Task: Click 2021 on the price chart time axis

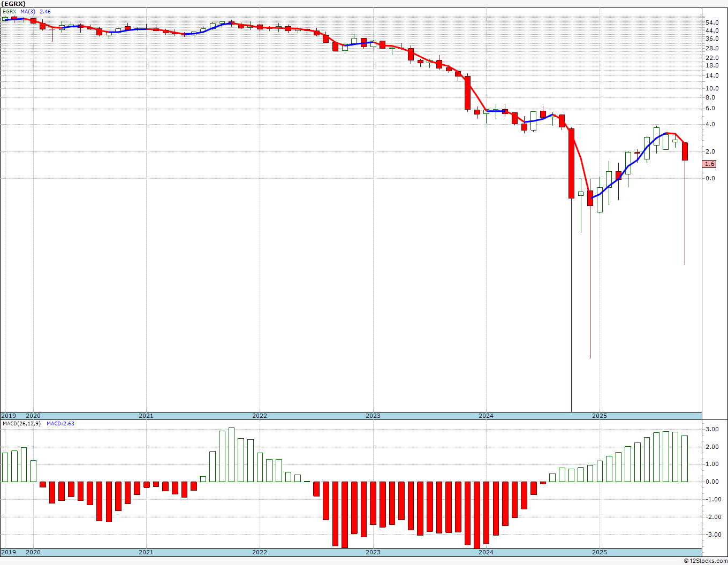Action: coord(146,416)
